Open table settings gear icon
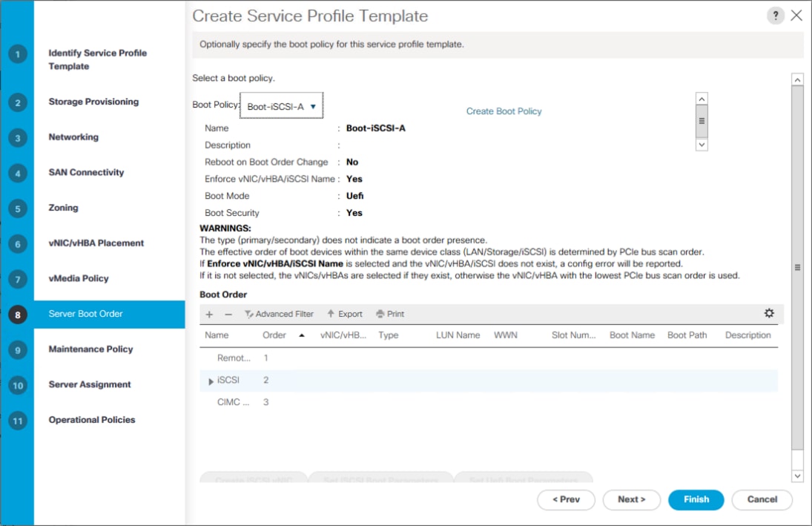 pos(769,313)
